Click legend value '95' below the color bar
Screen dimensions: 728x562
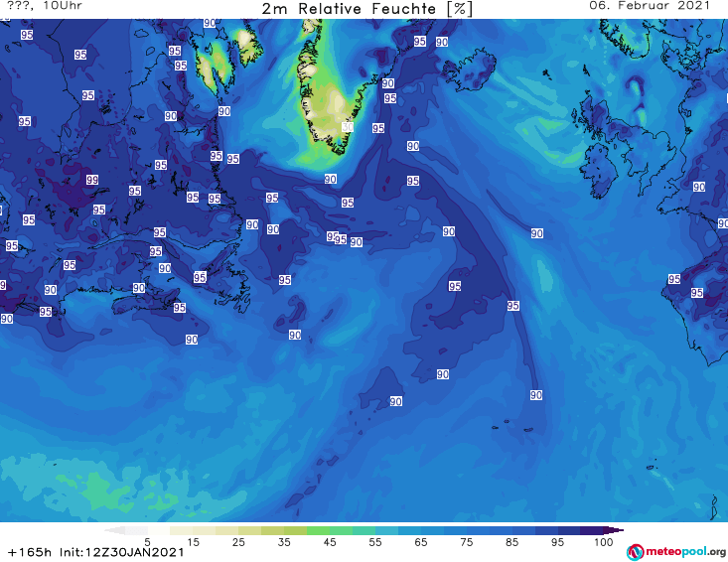tap(557, 542)
